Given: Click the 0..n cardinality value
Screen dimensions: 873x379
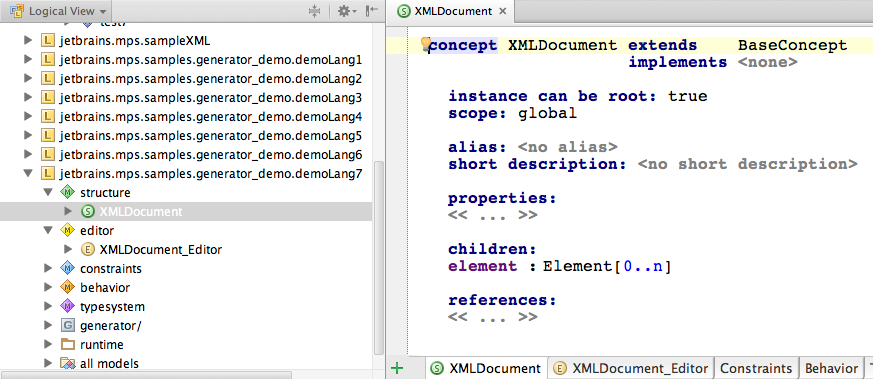Looking at the screenshot, I should tap(643, 267).
